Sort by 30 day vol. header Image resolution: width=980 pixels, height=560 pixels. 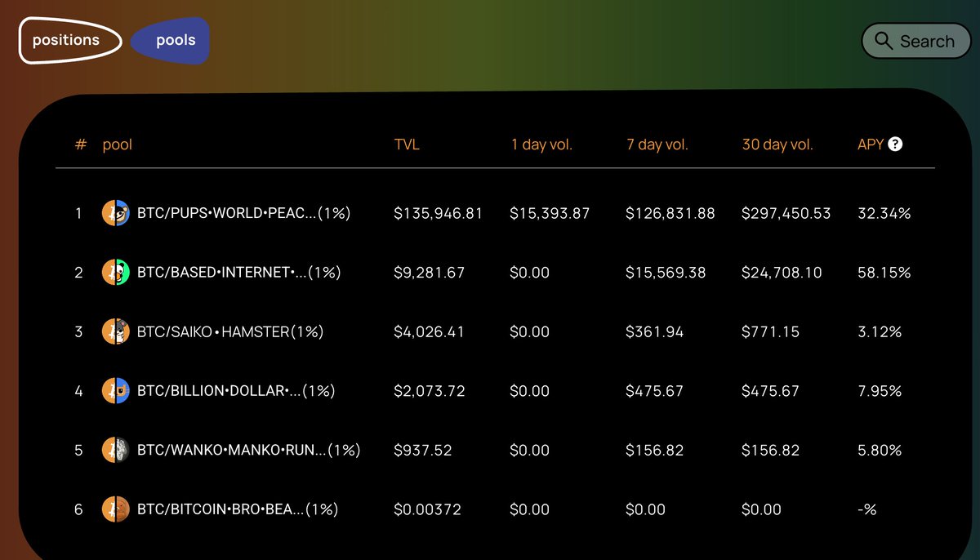[777, 144]
